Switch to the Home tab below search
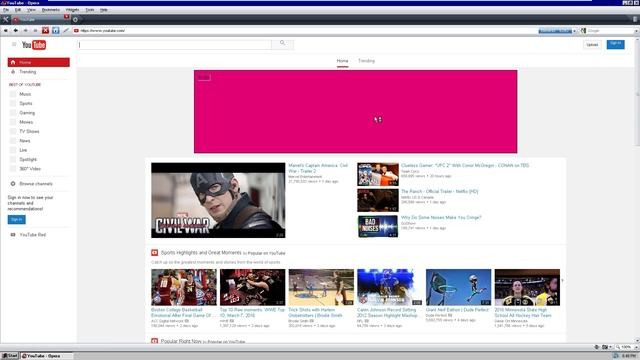 [342, 61]
